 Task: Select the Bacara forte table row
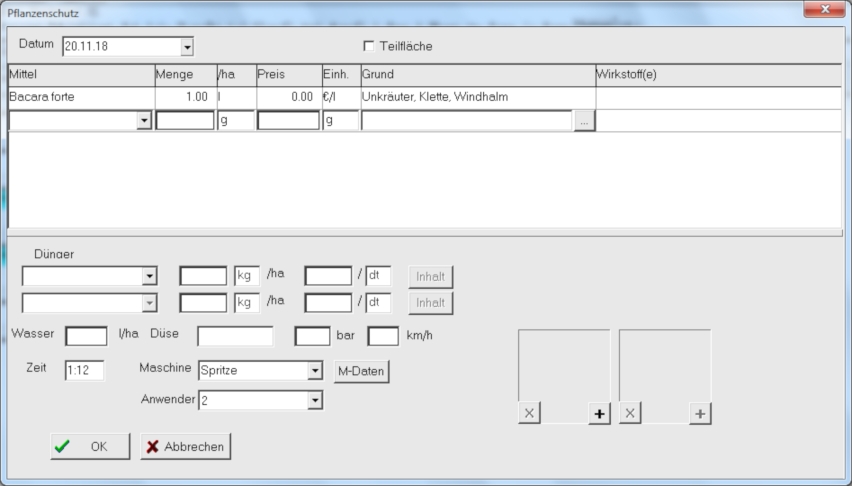coord(80,97)
